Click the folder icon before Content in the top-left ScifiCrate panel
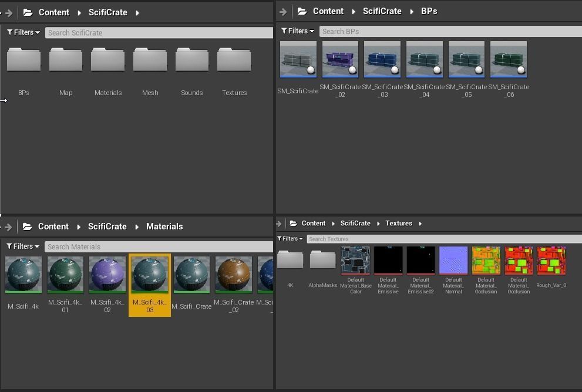Screen dimensions: 582x392 [28, 12]
